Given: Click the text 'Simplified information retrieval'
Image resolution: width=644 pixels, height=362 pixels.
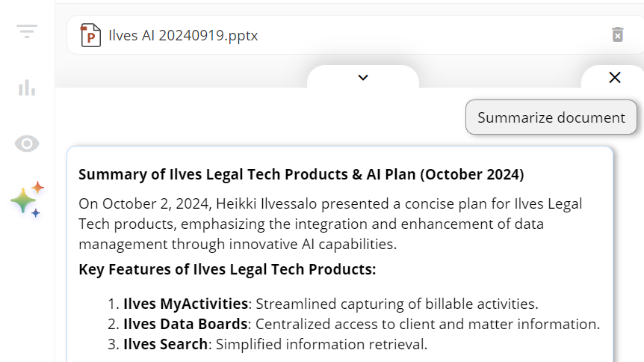Looking at the screenshot, I should pos(321,344).
